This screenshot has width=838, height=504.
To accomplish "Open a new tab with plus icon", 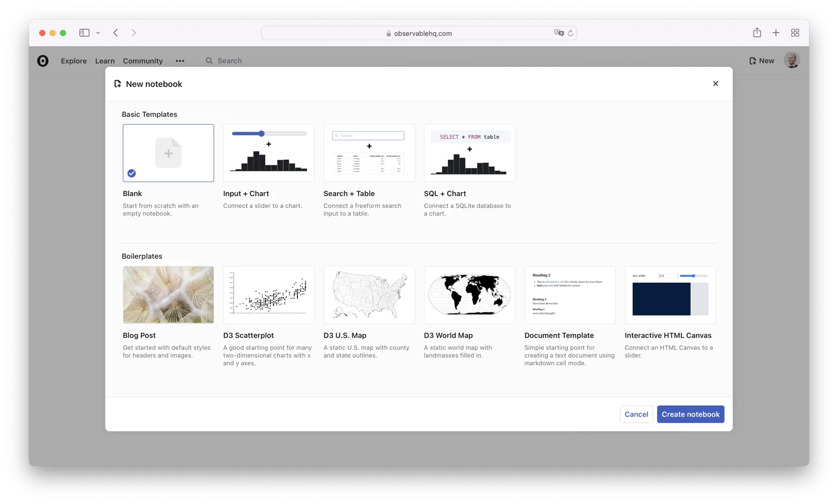I will click(776, 32).
